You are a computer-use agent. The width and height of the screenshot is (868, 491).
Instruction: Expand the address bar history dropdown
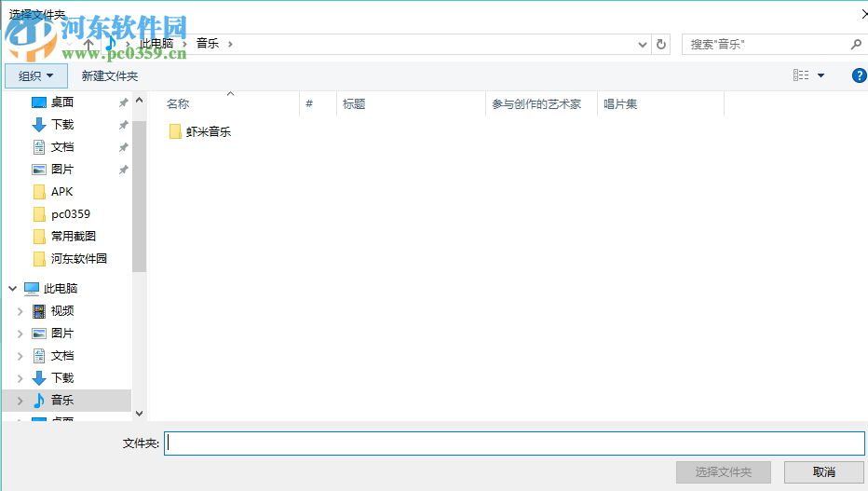642,45
